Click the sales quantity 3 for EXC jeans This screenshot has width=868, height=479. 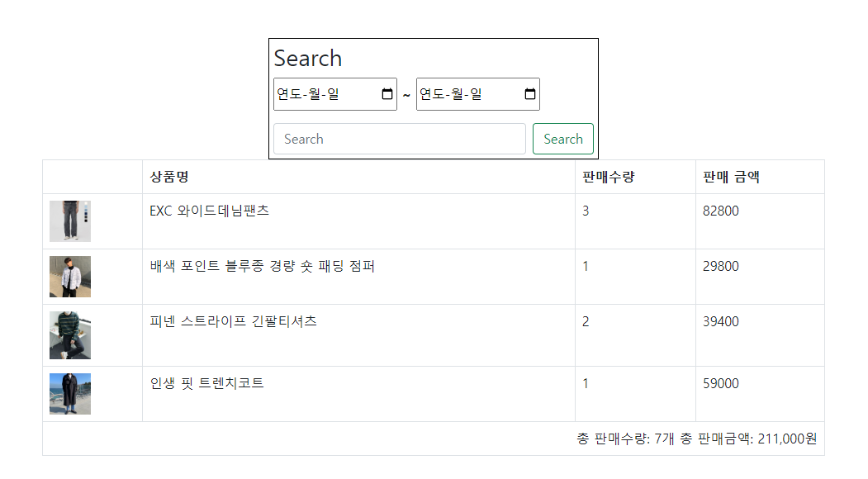point(586,211)
